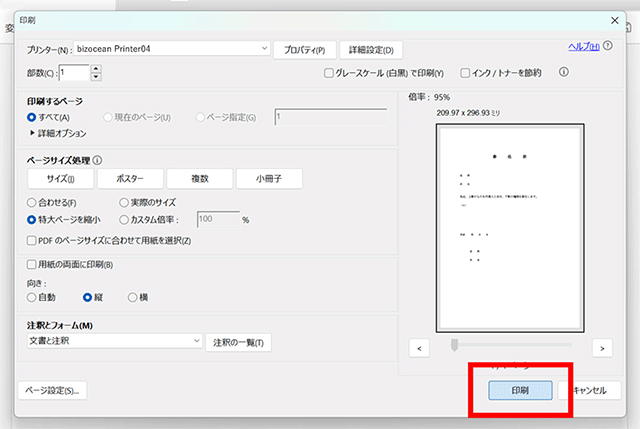Close the print dialog
Image resolution: width=640 pixels, height=429 pixels.
[x=615, y=20]
